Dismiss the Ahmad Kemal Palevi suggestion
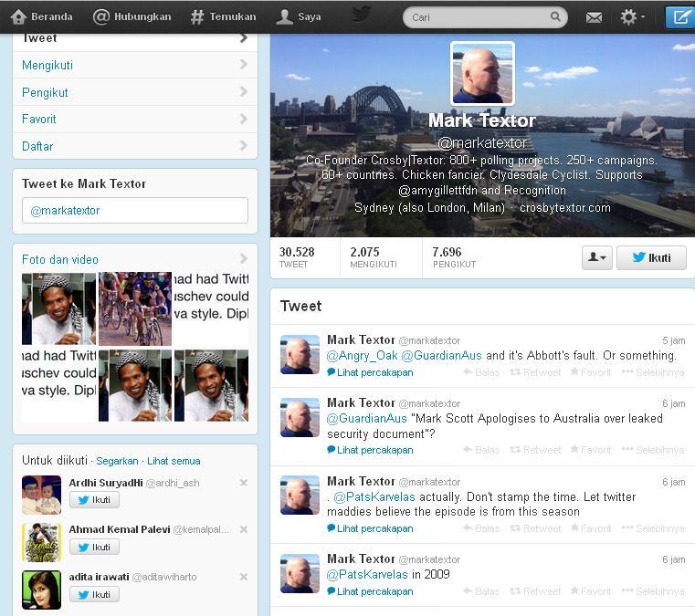This screenshot has height=616, width=695. (x=243, y=529)
